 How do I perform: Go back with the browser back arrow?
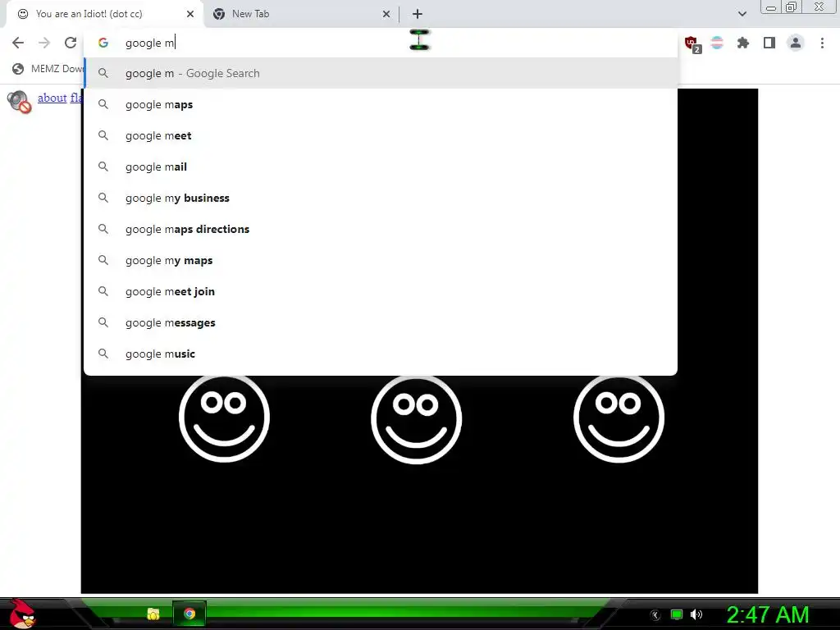pos(18,43)
